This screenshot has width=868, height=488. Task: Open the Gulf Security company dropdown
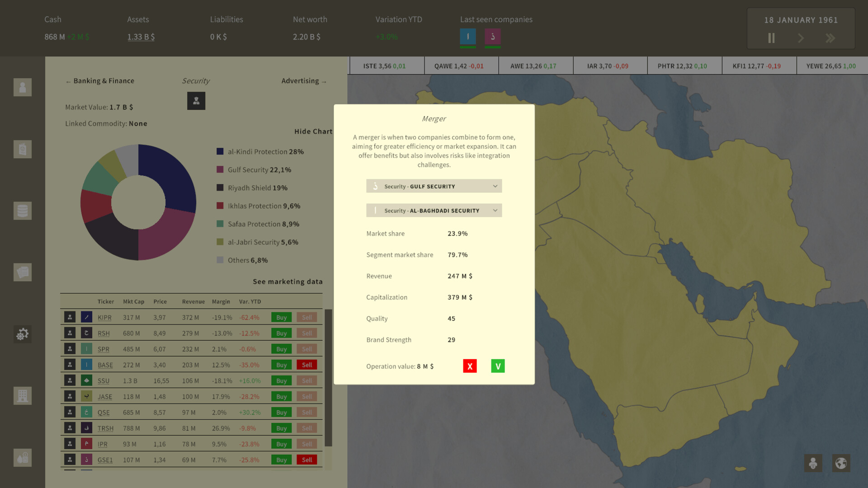(x=434, y=186)
